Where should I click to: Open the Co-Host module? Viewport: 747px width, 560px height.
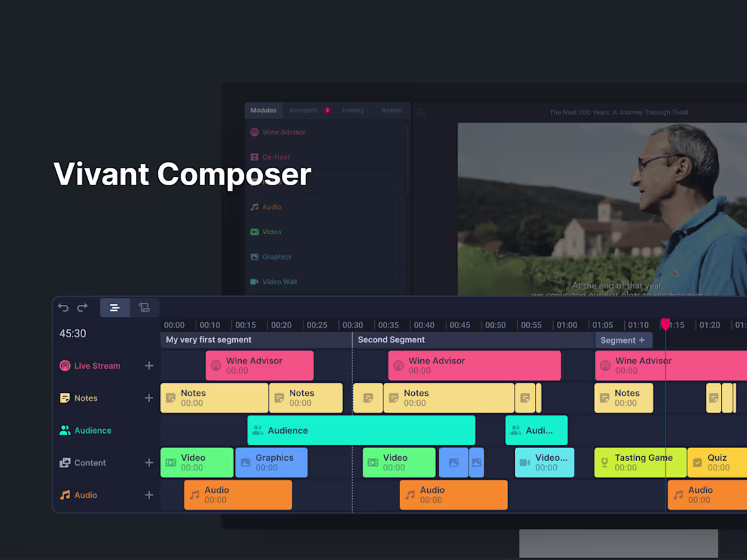tap(255, 157)
